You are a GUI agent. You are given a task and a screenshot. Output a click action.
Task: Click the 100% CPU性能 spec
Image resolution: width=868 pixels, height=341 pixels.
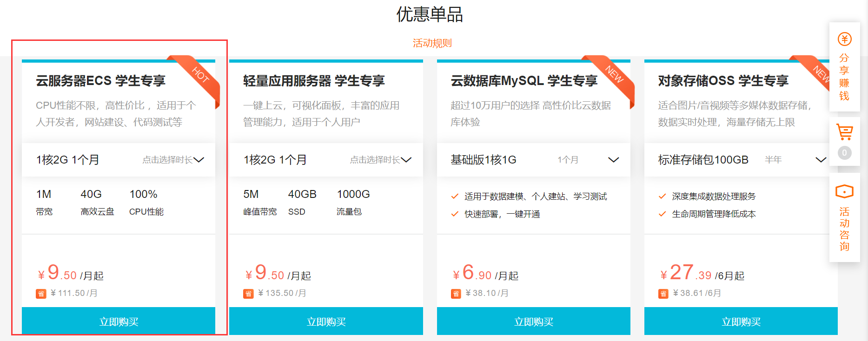(x=146, y=203)
